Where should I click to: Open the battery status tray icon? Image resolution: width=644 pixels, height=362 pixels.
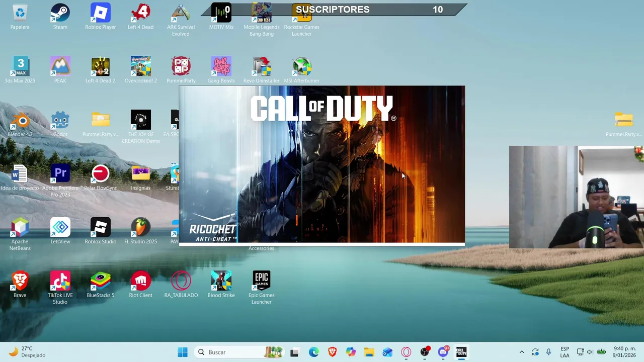tap(601, 352)
